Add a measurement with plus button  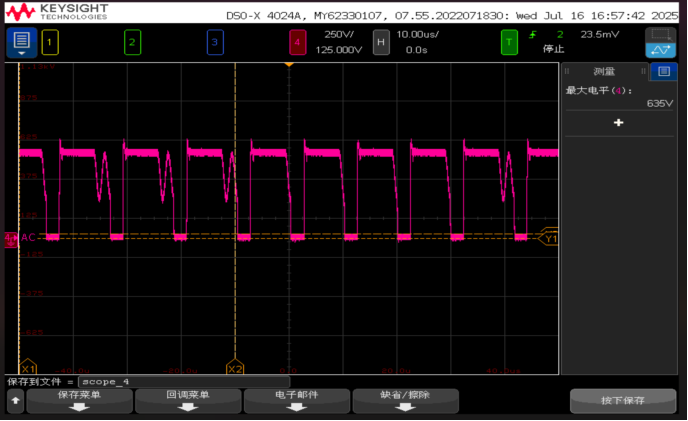click(619, 122)
